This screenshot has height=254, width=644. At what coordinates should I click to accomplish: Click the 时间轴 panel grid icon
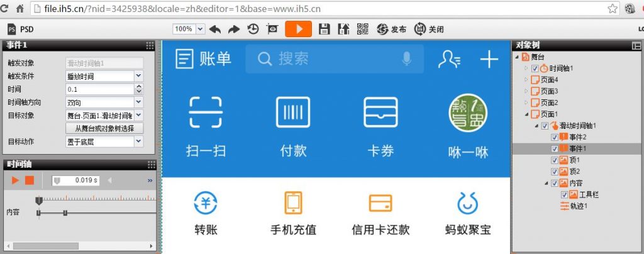pos(151,165)
